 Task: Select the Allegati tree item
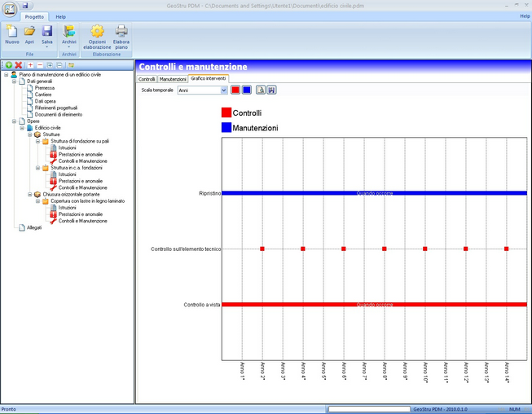[34, 227]
